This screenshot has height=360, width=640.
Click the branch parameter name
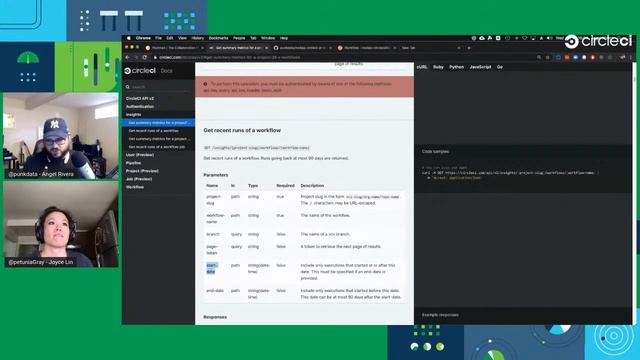pyautogui.click(x=213, y=234)
